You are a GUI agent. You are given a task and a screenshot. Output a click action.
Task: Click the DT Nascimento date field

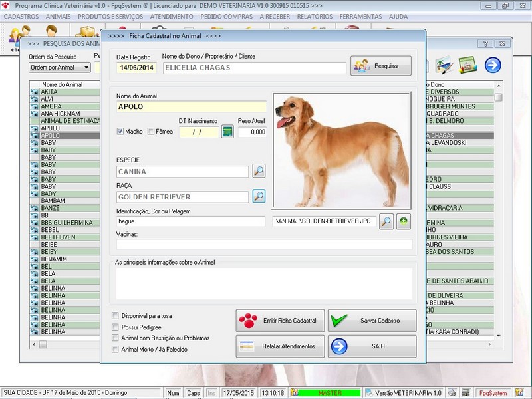point(199,132)
